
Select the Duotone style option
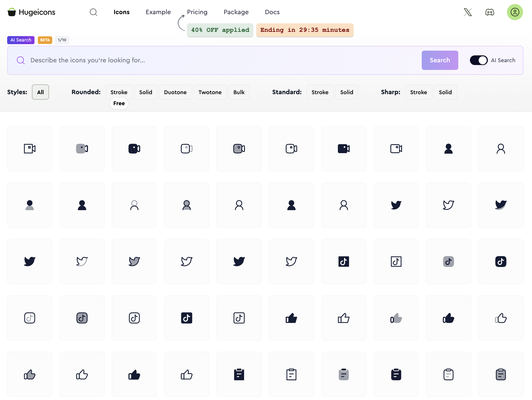pos(175,92)
